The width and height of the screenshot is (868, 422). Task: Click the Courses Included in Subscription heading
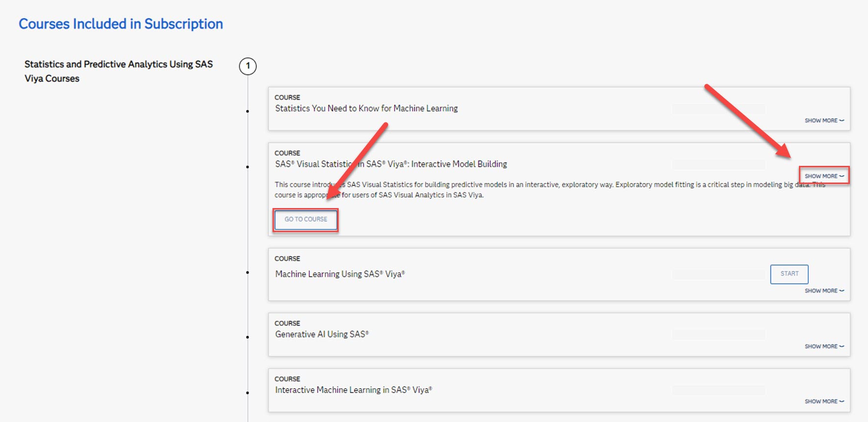(121, 24)
